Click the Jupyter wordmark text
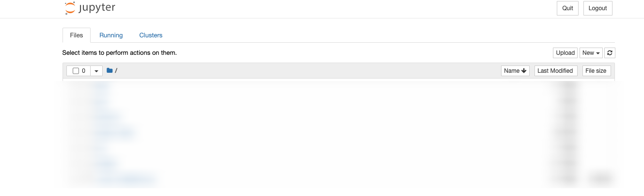Viewport: 644px width, 196px height. (97, 8)
